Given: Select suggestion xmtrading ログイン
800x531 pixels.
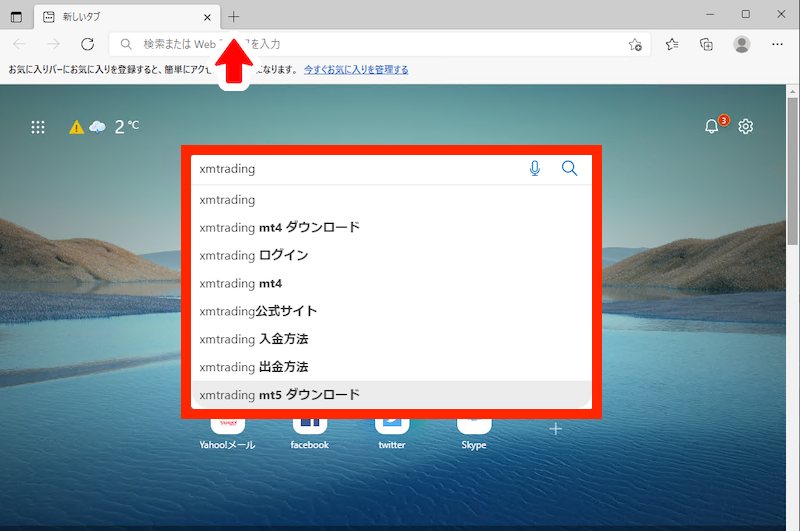Looking at the screenshot, I should click(391, 256).
